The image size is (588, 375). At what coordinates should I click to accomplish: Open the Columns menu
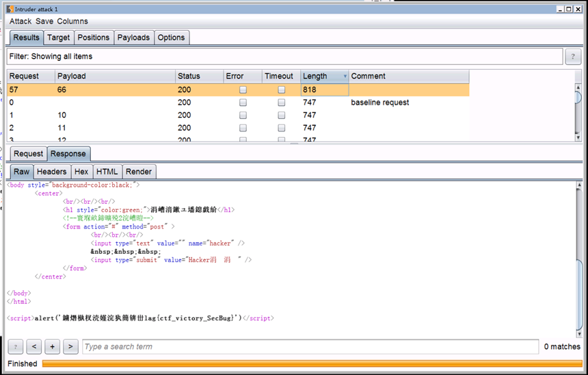tap(72, 21)
